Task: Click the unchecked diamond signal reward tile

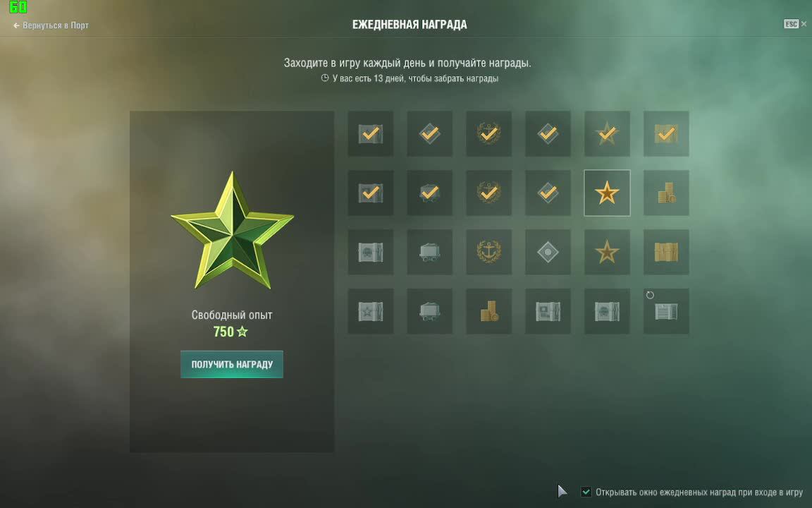Action: pos(548,252)
